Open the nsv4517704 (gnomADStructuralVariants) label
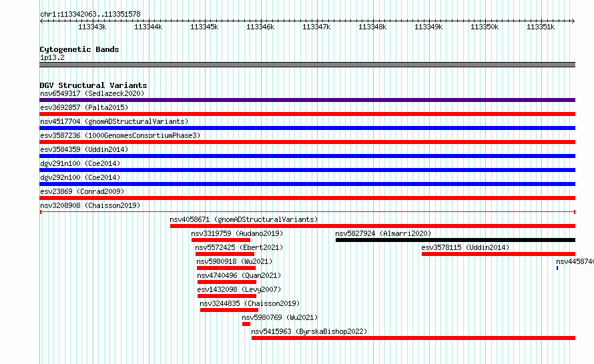The height and width of the screenshot is (364, 594). click(114, 121)
